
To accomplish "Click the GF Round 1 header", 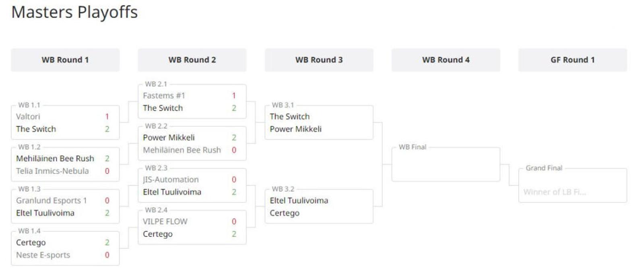I will 572,60.
